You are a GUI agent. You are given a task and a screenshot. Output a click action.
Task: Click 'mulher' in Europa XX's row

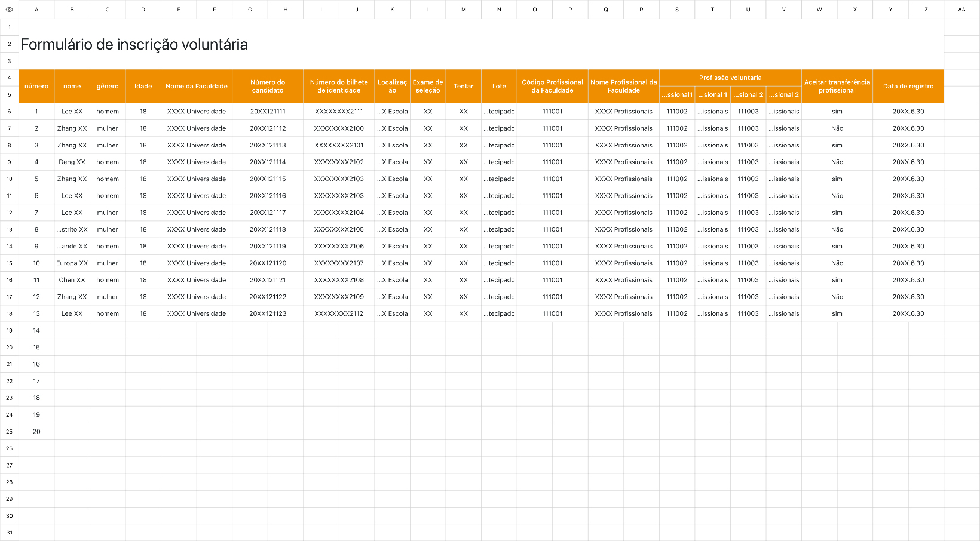point(108,263)
